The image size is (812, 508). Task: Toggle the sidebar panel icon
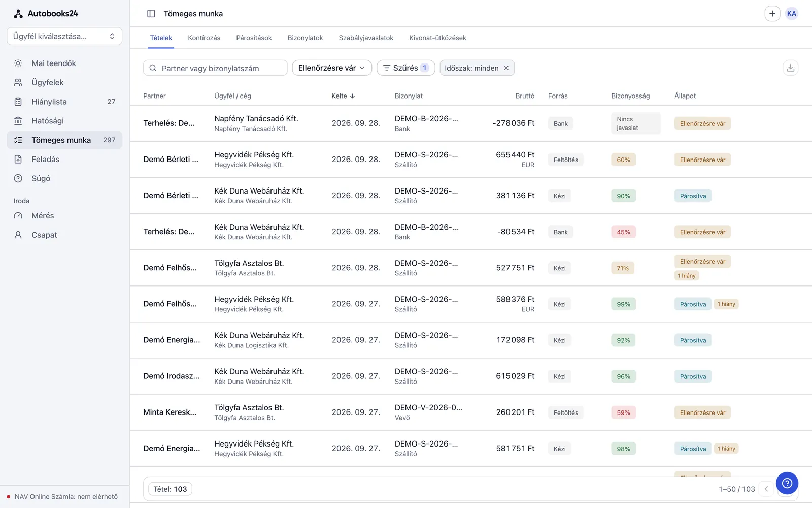click(151, 14)
